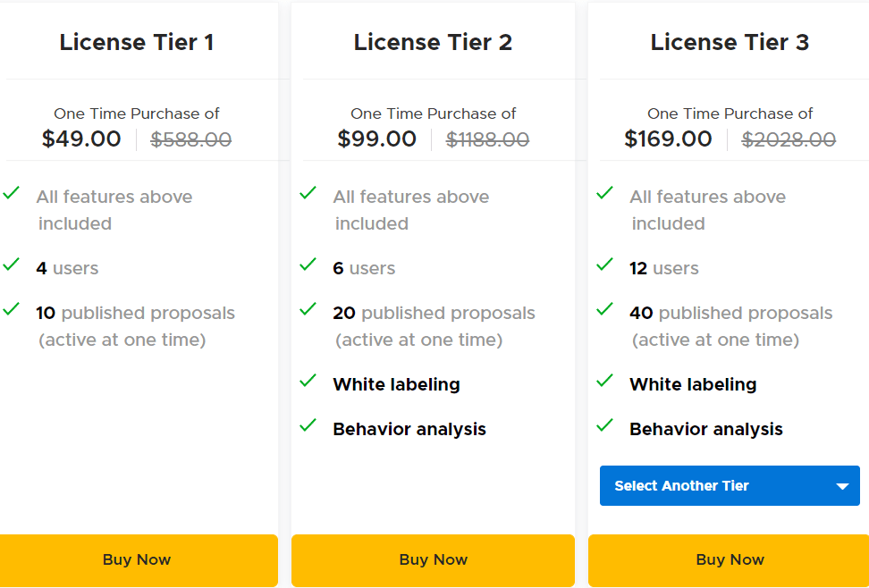Select the 'License Tier 2' heading
The width and height of the screenshot is (869, 588).
[433, 42]
